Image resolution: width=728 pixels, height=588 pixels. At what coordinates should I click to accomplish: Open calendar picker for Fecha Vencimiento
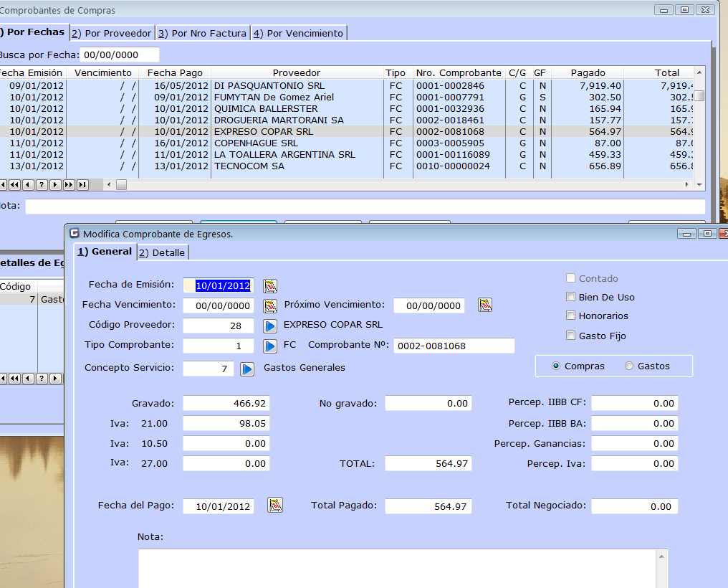(270, 306)
